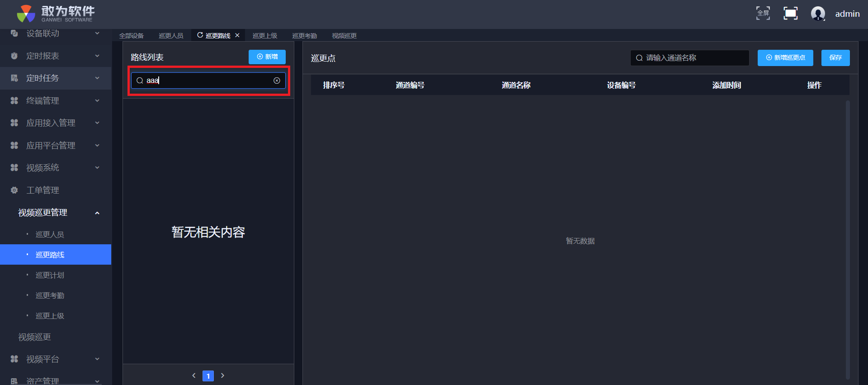Screen dimensions: 868x385
Task: Click the 新增巡更点 button
Action: coord(785,58)
